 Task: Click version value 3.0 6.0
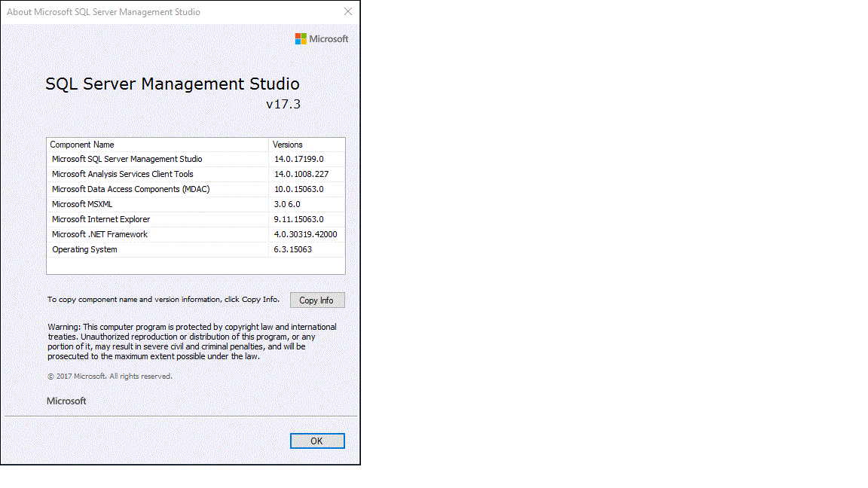coord(287,204)
